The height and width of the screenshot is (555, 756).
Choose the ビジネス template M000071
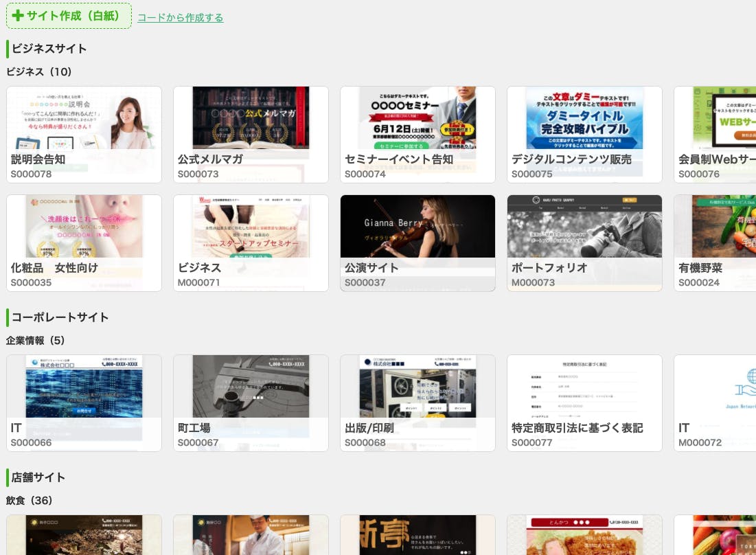[x=251, y=242]
